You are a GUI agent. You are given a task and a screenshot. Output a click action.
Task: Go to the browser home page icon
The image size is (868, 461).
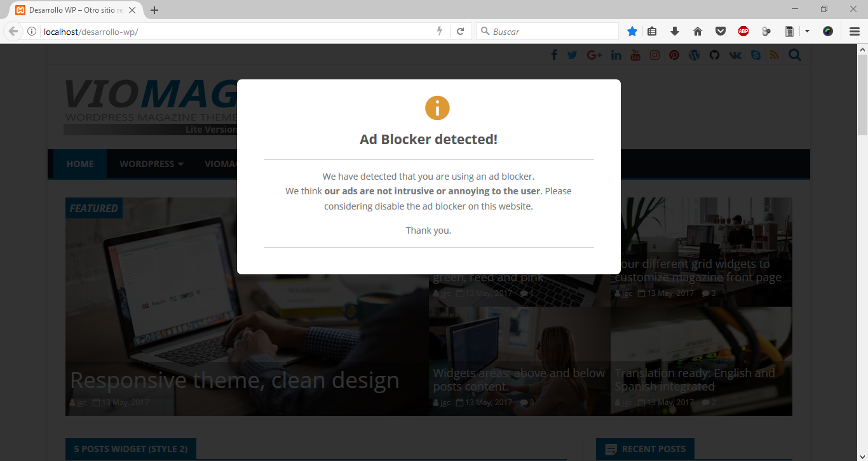[x=697, y=31]
